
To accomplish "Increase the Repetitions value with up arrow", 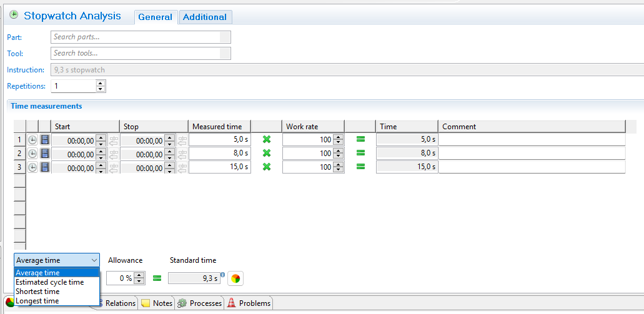I will click(101, 83).
